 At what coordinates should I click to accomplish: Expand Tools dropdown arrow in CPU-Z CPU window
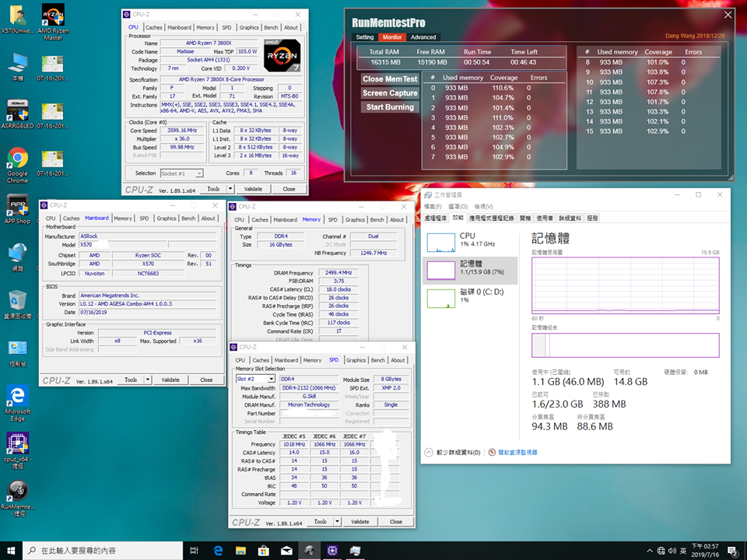pos(230,189)
